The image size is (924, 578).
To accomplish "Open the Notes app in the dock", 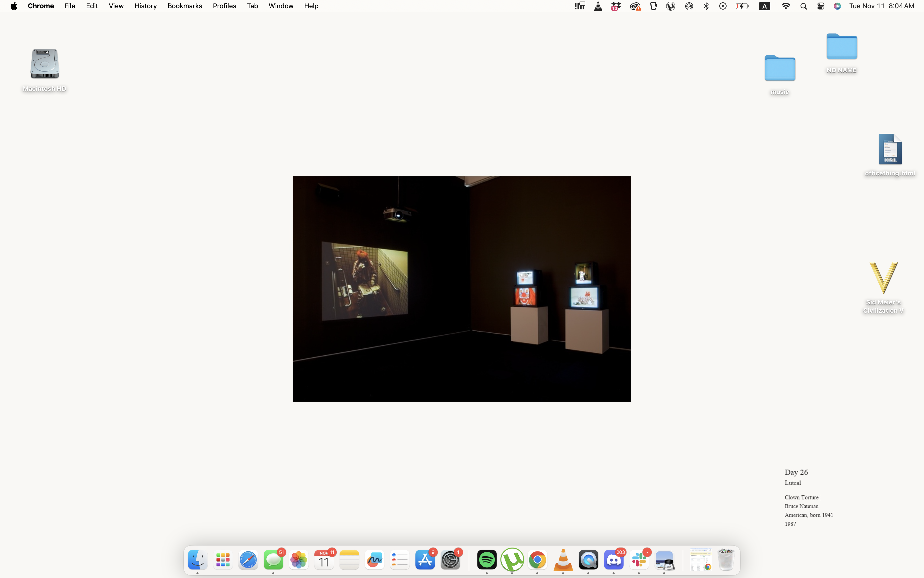I will point(349,560).
